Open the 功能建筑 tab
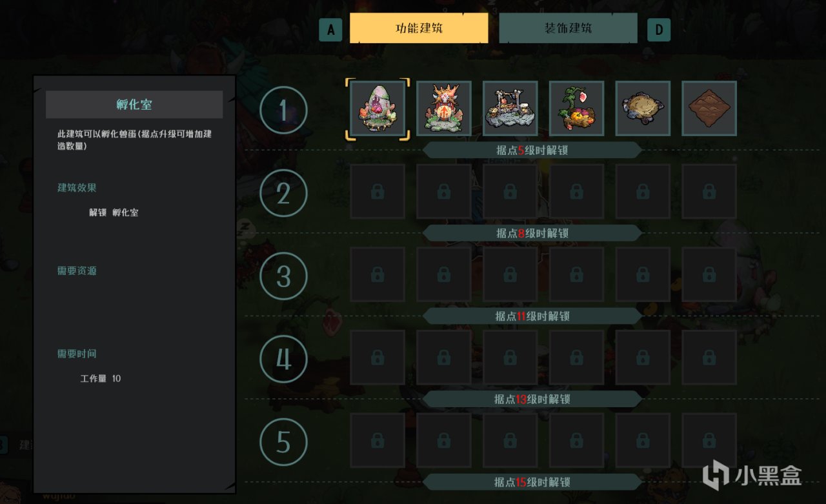Image resolution: width=826 pixels, height=504 pixels. coord(419,28)
